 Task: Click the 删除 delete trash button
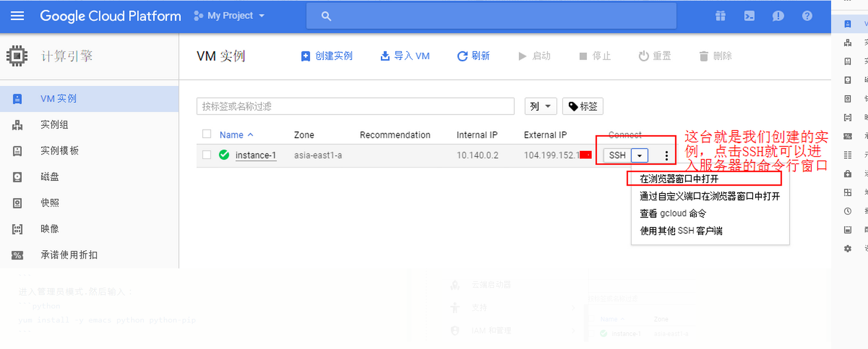(716, 56)
